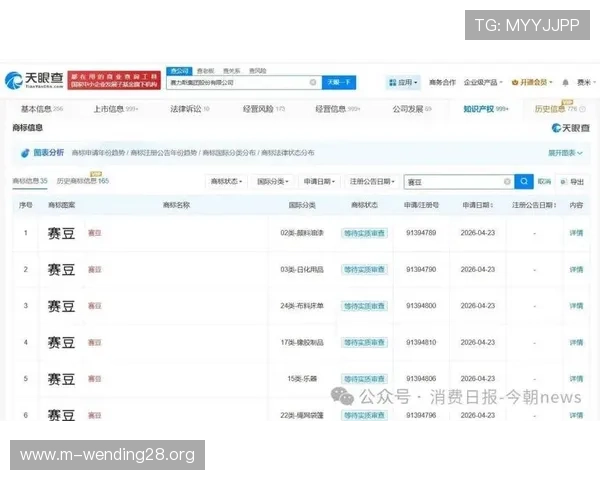This screenshot has width=600, height=480.
Task: Click the 赛豆 name in row 4
Action: coord(95,343)
